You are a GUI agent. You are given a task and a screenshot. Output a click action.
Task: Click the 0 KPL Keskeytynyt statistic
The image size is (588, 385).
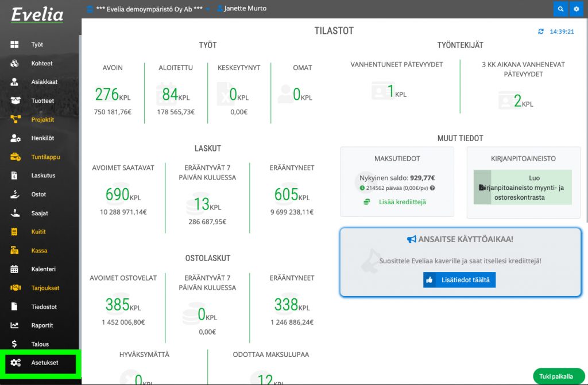click(x=239, y=95)
